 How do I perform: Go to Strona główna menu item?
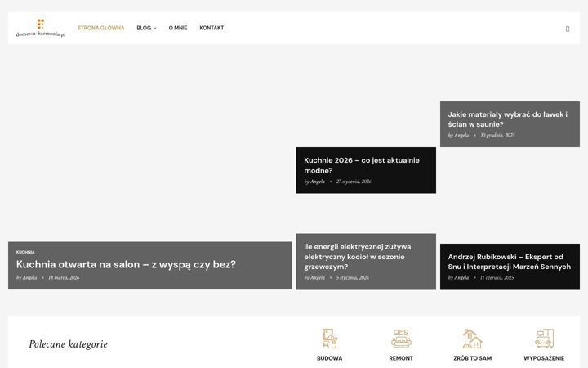[101, 28]
